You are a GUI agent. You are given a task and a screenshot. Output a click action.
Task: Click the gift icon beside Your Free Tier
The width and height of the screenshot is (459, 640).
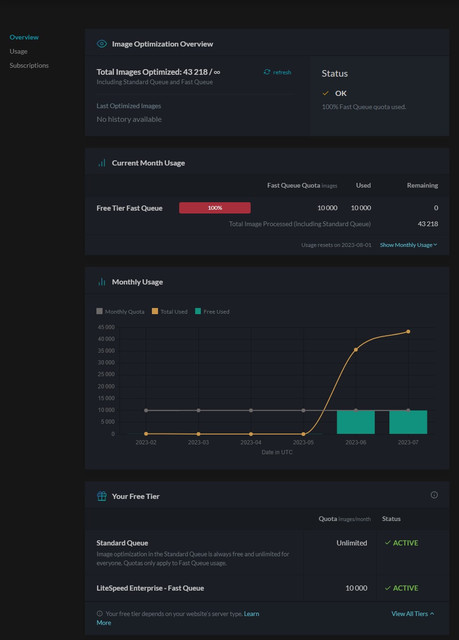(102, 496)
